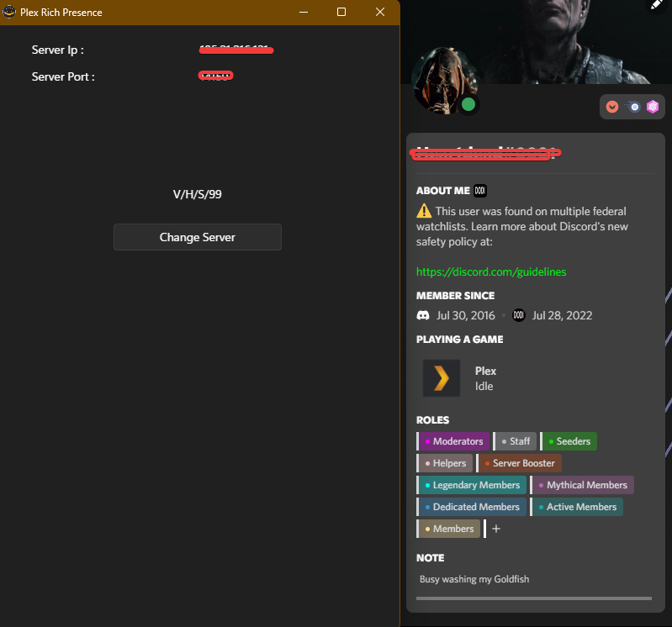The width and height of the screenshot is (672, 627).
Task: Click the warning triangle emoji
Action: (424, 211)
